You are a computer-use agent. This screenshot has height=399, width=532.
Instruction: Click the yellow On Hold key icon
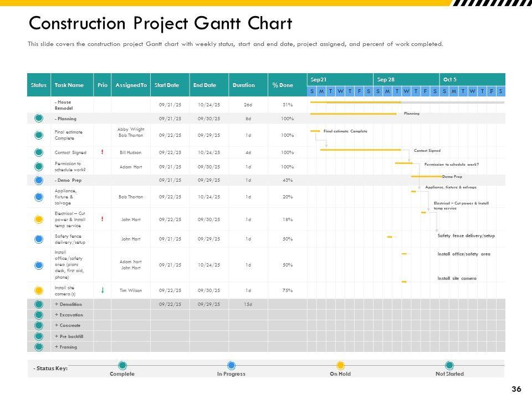pyautogui.click(x=340, y=365)
